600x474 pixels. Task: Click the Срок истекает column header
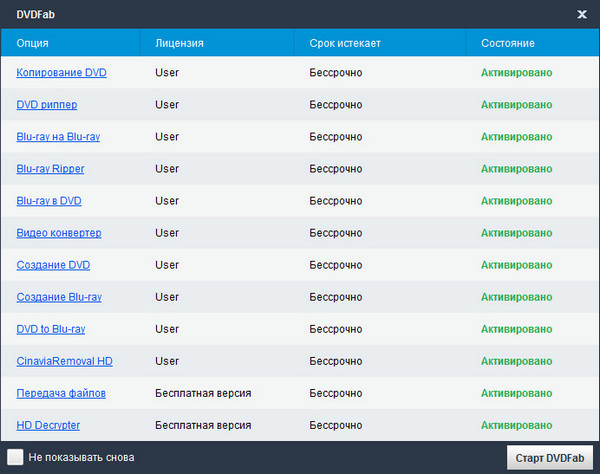[x=345, y=43]
